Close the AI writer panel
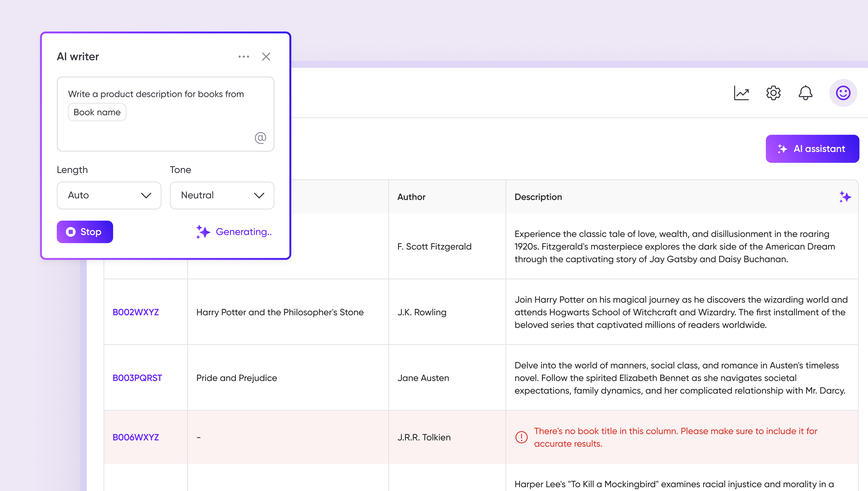The image size is (868, 491). coord(266,57)
